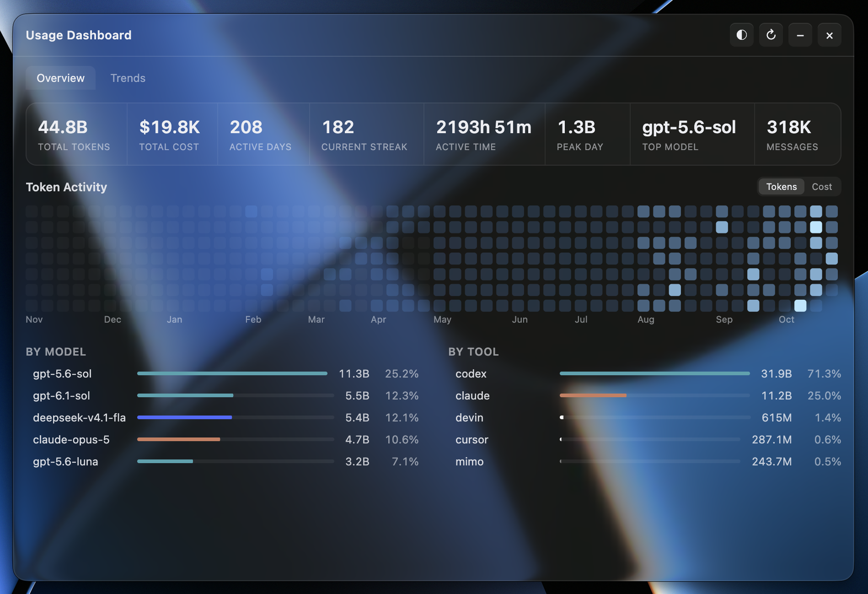Select the gpt-5.6-sol model row

222,374
